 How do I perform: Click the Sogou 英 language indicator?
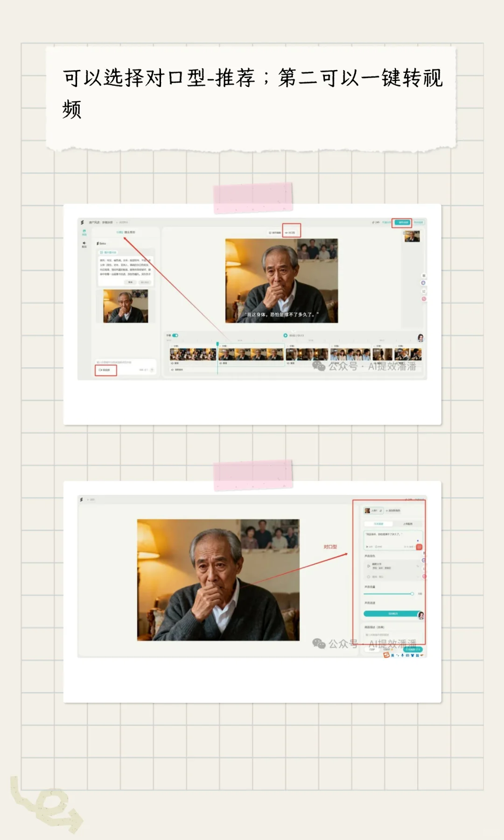click(392, 655)
